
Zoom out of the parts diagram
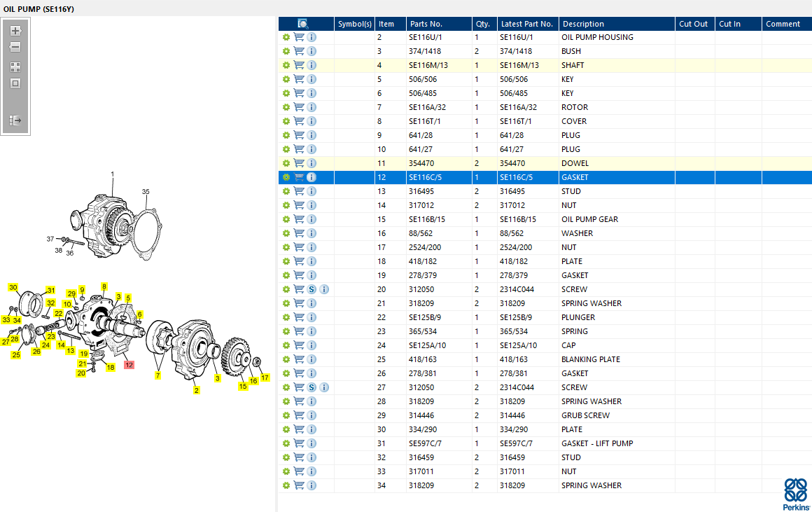[x=15, y=47]
